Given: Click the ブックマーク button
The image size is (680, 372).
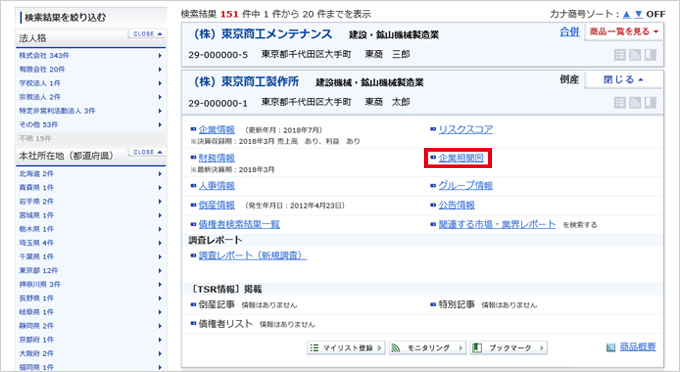Looking at the screenshot, I should pyautogui.click(x=508, y=348).
